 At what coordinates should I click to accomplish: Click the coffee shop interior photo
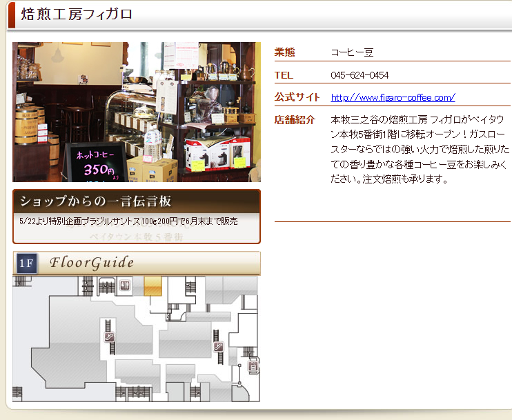pyautogui.click(x=137, y=112)
